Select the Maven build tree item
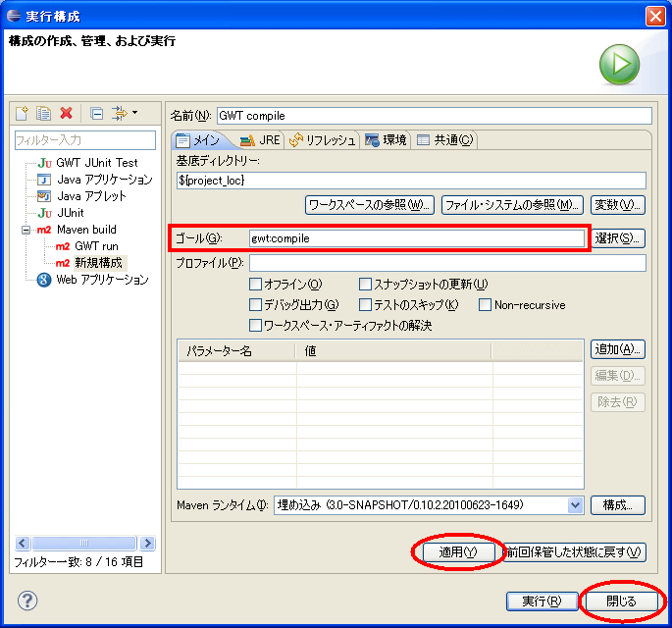 (86, 230)
